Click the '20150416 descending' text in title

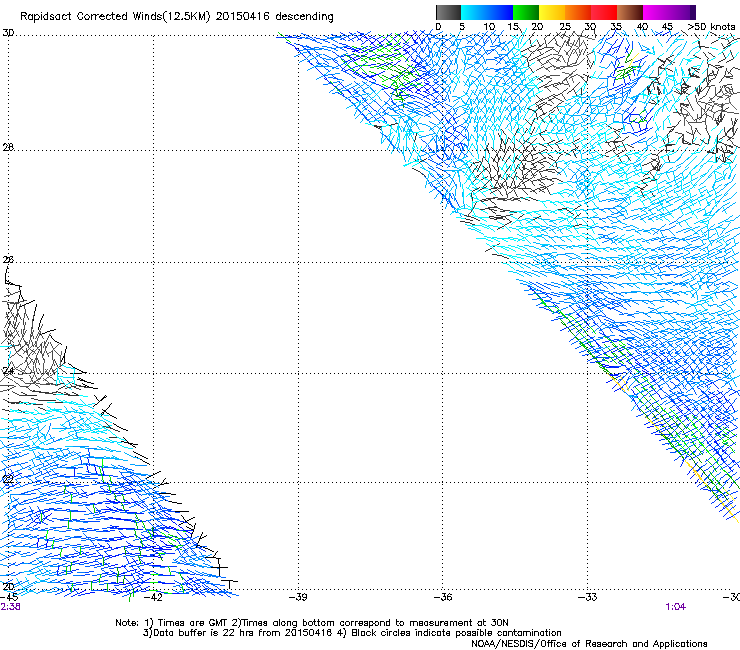(275, 17)
